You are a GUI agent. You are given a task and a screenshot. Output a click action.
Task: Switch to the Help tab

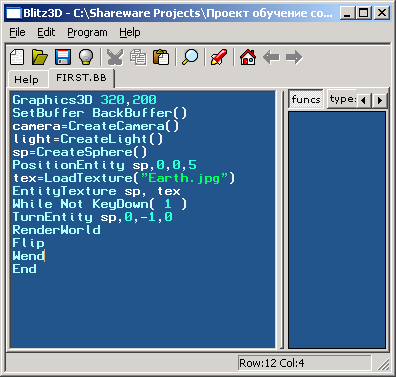click(x=26, y=80)
